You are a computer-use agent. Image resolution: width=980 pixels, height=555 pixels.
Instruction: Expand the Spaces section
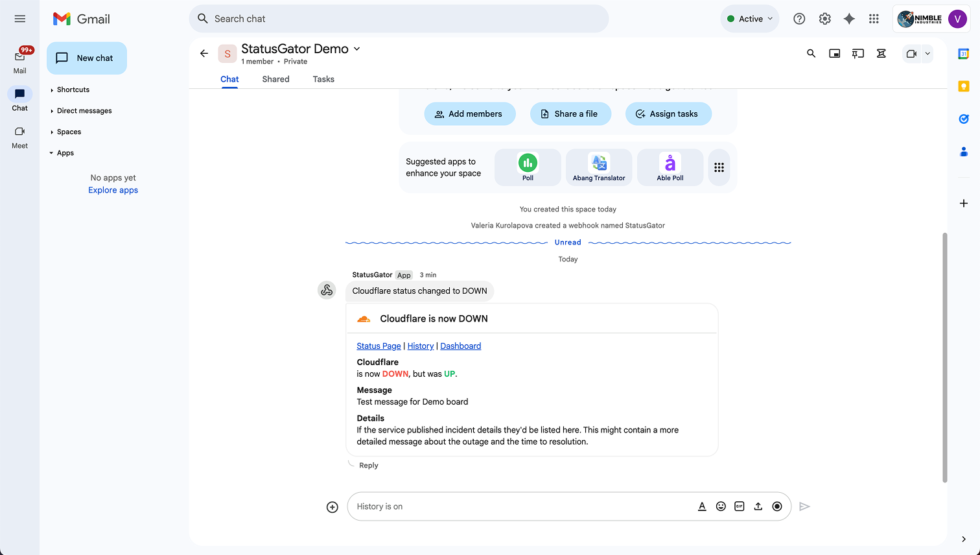point(69,132)
